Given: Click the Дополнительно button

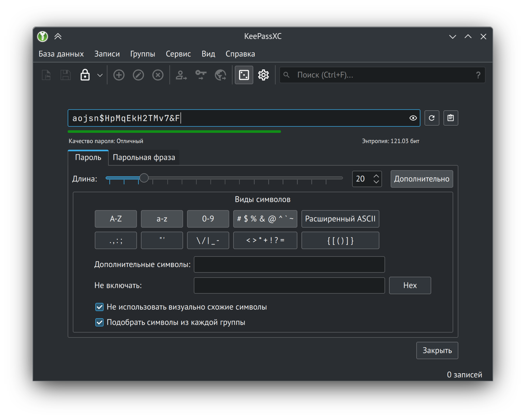Looking at the screenshot, I should click(422, 179).
